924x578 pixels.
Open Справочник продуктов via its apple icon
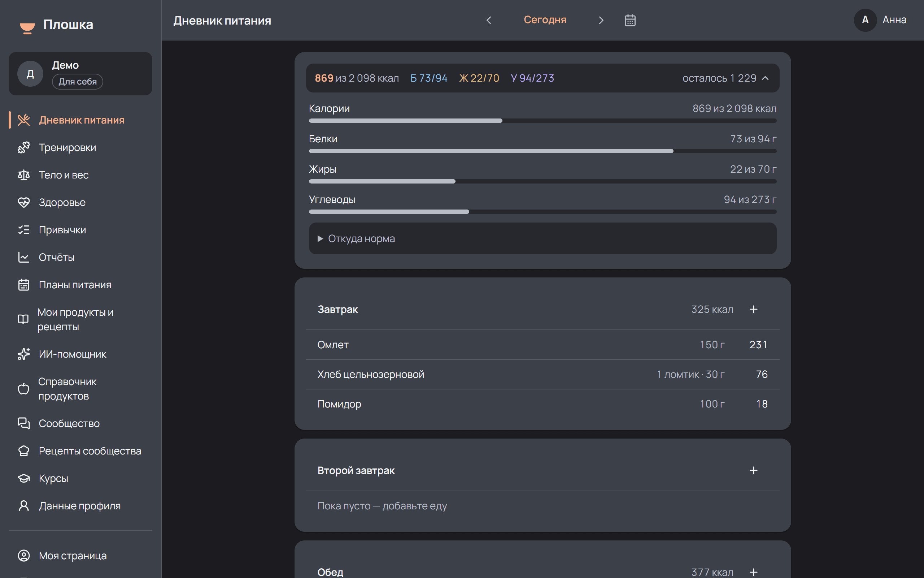point(23,389)
